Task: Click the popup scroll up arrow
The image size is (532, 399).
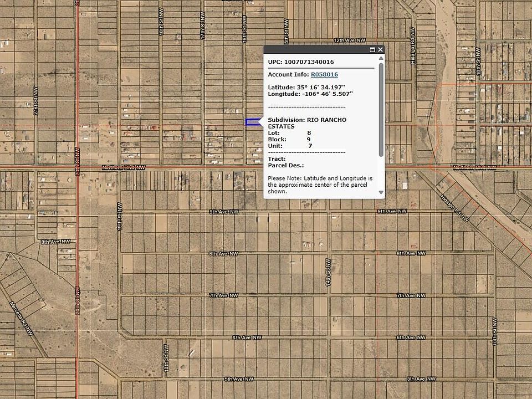Action: [381, 58]
